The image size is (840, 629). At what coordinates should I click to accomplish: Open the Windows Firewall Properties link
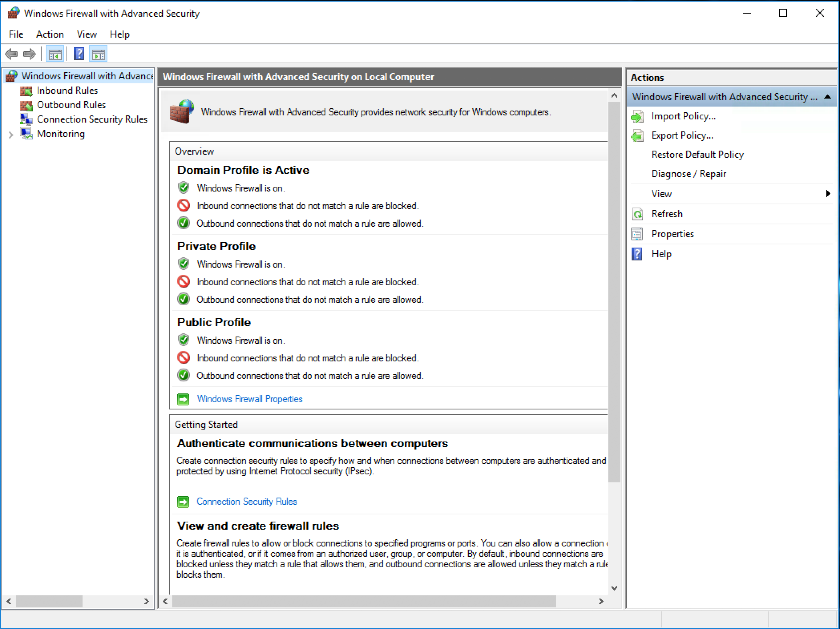249,399
